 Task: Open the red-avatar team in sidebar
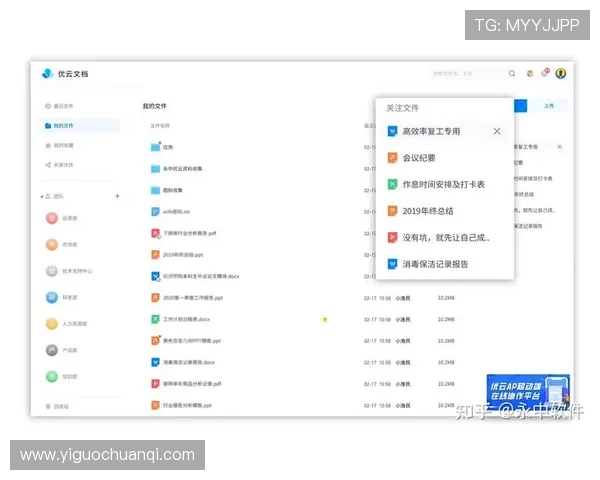click(62, 218)
